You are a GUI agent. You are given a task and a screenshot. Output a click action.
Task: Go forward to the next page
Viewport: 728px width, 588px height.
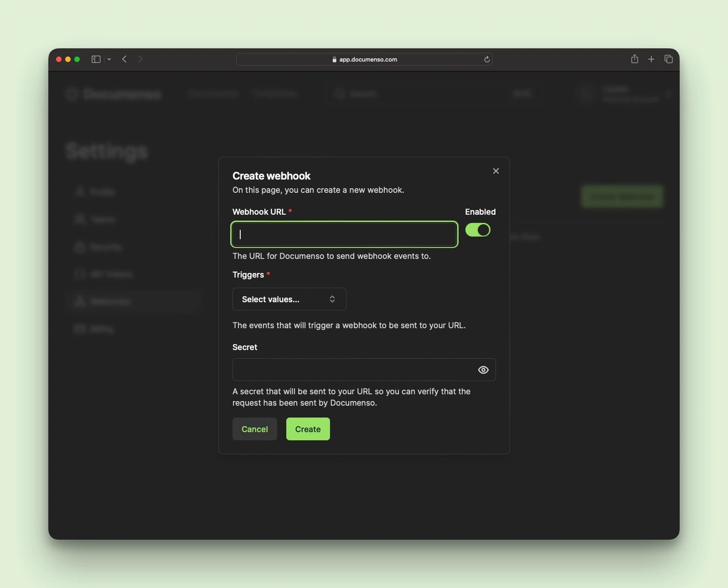point(140,59)
